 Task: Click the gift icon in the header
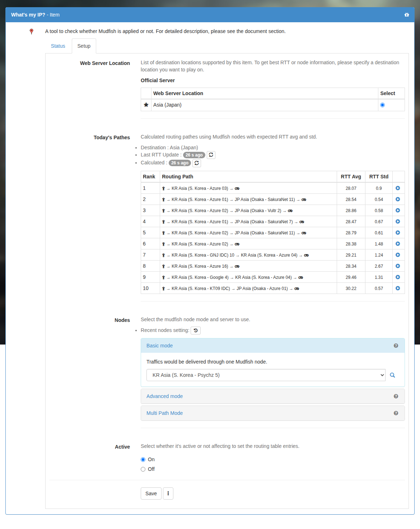[407, 15]
